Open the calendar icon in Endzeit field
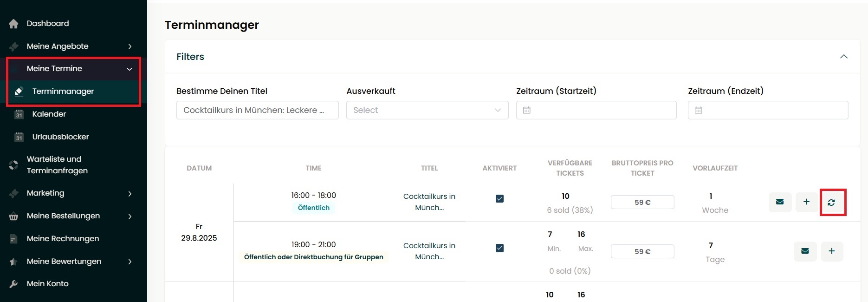This screenshot has height=302, width=868. tap(699, 110)
